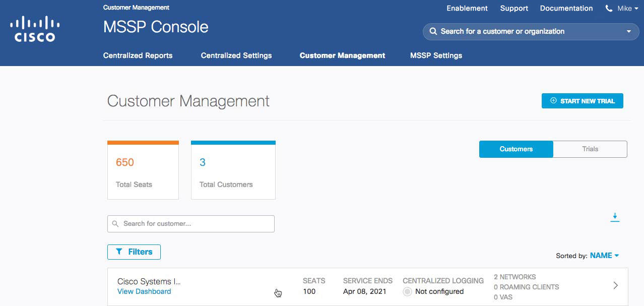Switch to the Trials view
The width and height of the screenshot is (644, 306).
[x=590, y=149]
